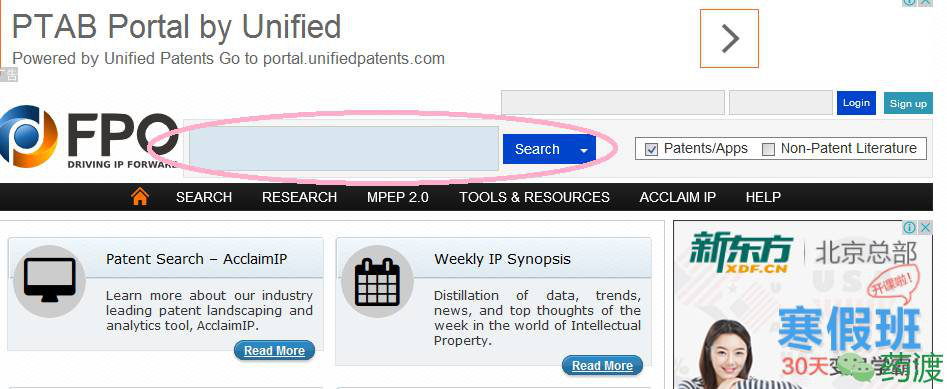
Task: Click the monitor icon for Patent Search
Action: (x=50, y=280)
